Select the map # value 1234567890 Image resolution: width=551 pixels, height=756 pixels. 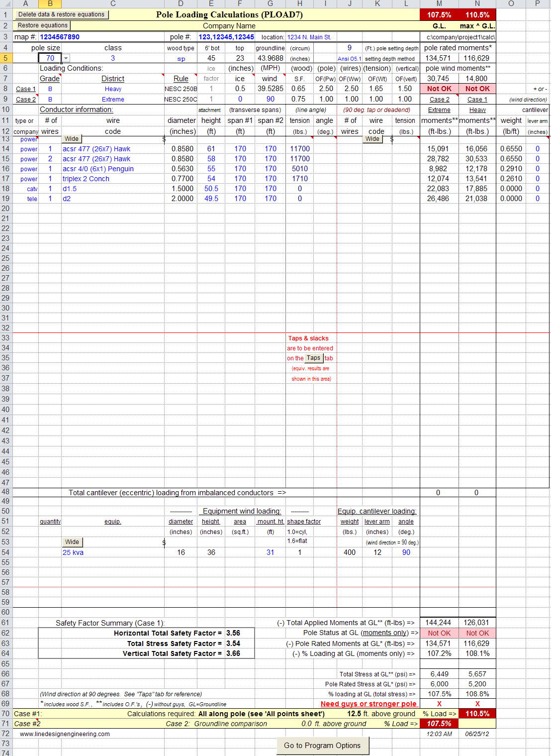(60, 37)
